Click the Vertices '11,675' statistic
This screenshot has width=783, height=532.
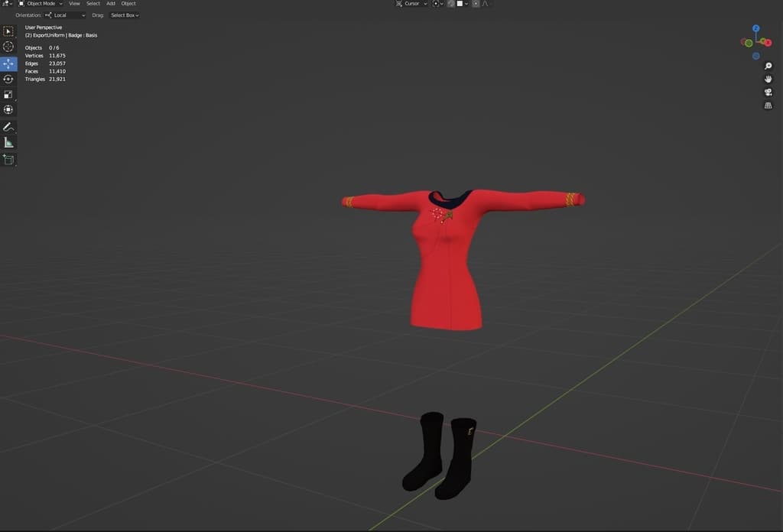coord(57,56)
